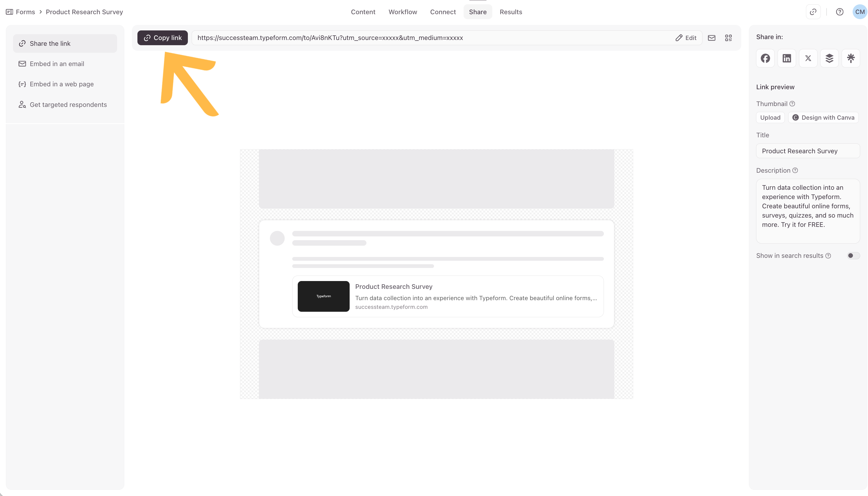
Task: Click the Upload thumbnail button
Action: [x=770, y=118]
